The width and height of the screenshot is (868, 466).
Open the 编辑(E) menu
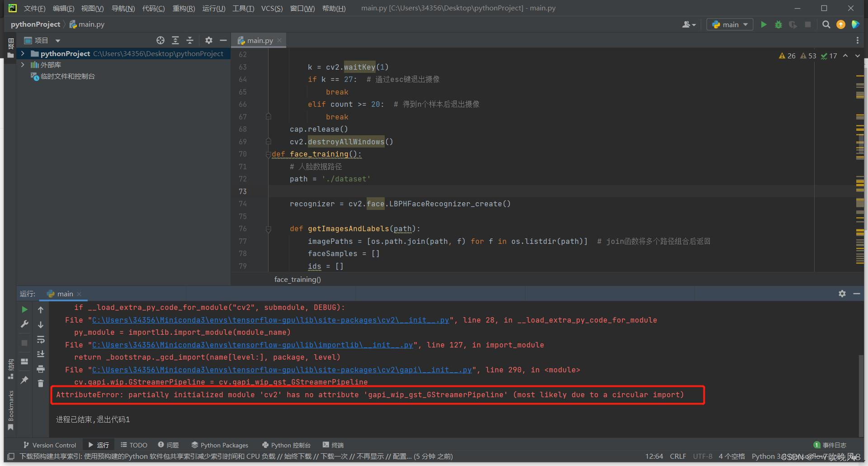(63, 8)
